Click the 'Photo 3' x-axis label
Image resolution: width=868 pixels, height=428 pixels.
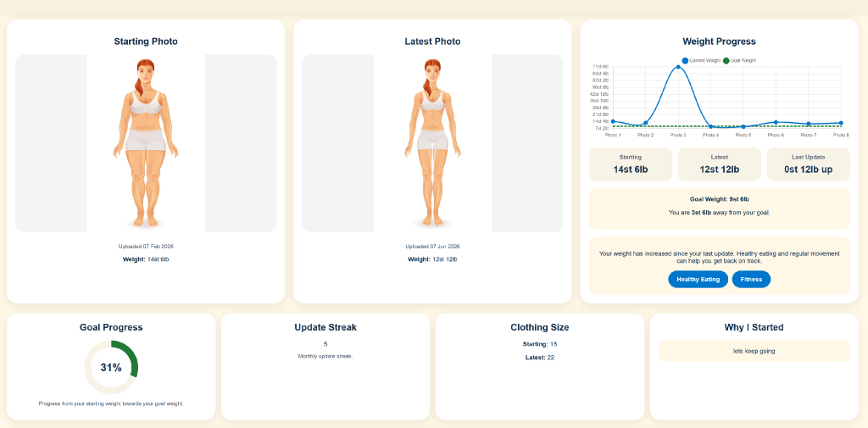pos(678,135)
